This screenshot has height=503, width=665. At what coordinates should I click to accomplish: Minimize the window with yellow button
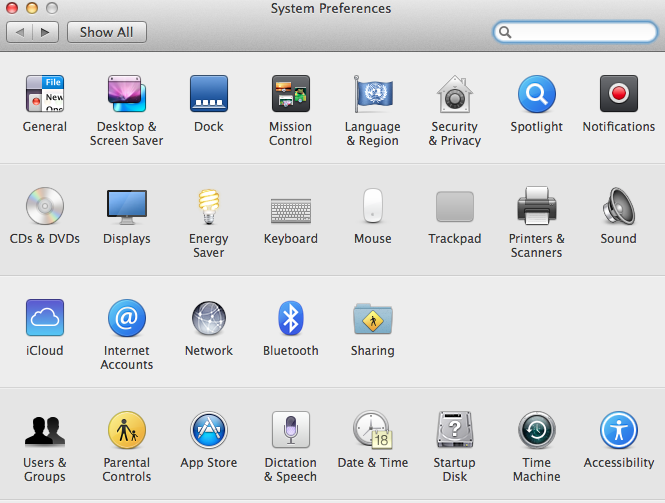(32, 8)
